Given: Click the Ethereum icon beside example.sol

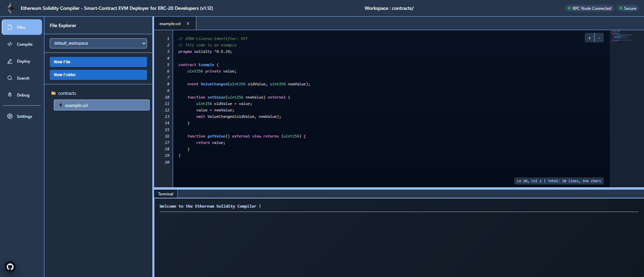Looking at the screenshot, I should coord(60,105).
